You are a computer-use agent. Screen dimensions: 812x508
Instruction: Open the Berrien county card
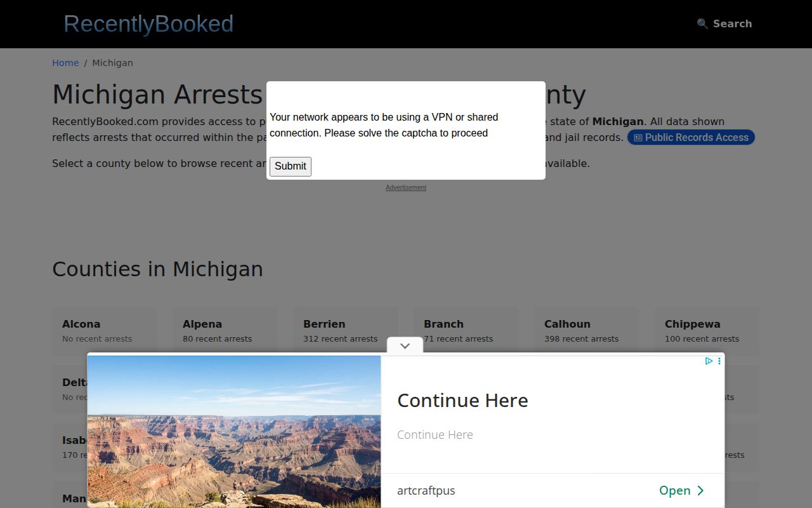point(346,330)
